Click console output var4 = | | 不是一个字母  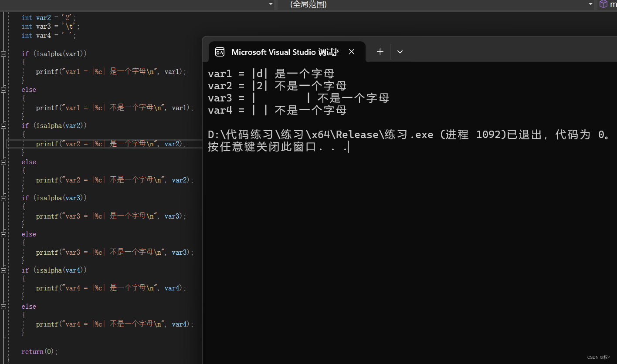point(277,110)
